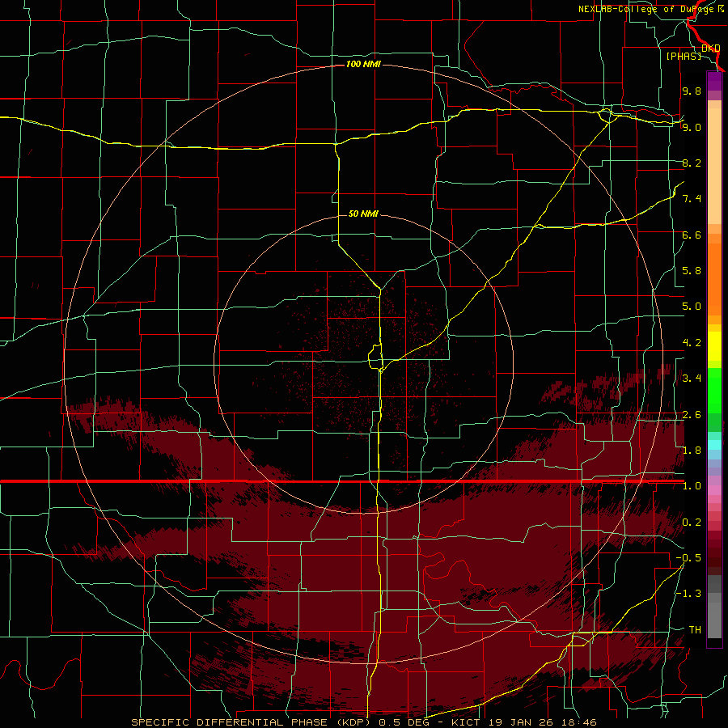Select the 4.2 legend value
The image size is (728, 728).
(x=692, y=343)
